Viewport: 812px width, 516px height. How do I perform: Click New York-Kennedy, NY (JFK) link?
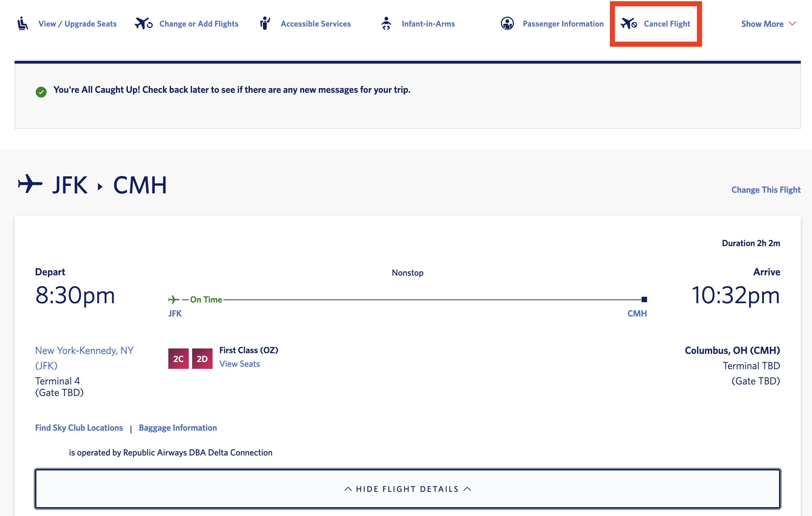coord(84,358)
